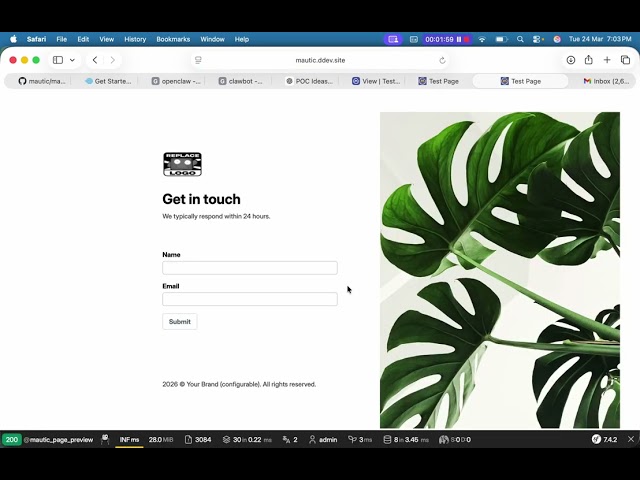Switch to the openclaw tab
640x480 pixels.
[176, 81]
